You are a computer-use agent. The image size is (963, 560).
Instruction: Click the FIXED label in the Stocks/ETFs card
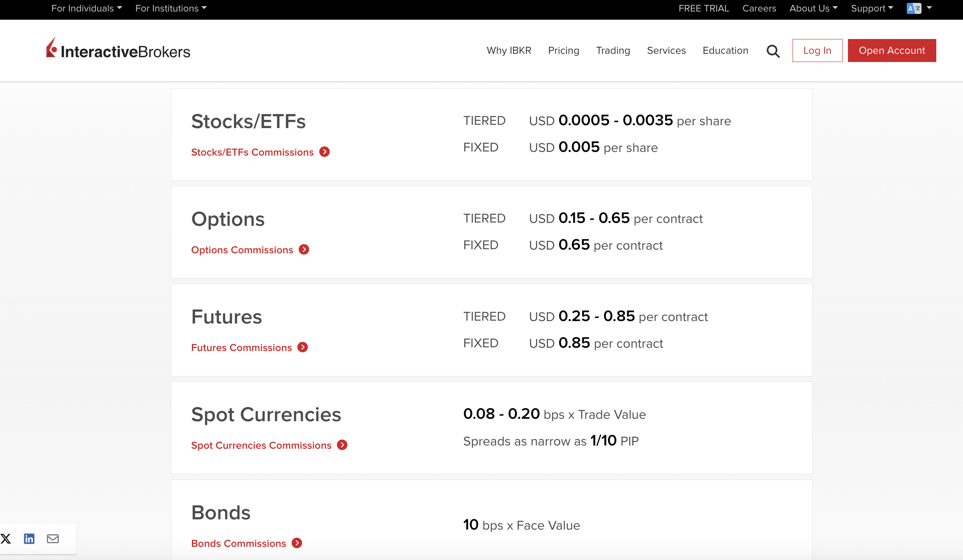(x=481, y=147)
